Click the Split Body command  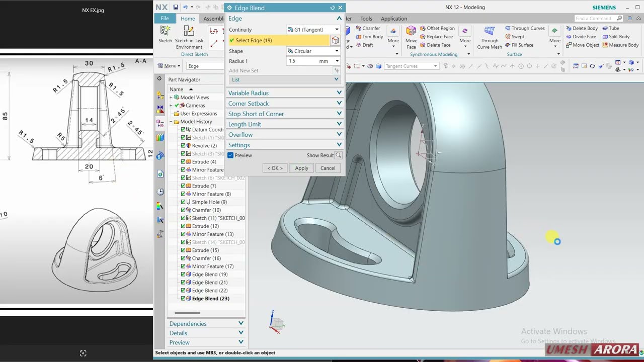(615, 37)
